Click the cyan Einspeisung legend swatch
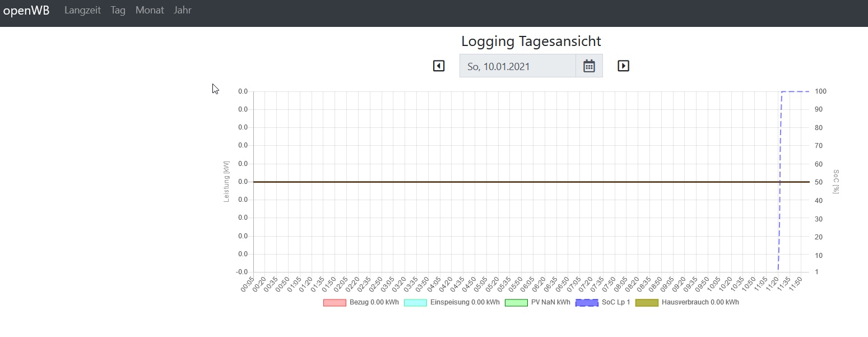 415,303
